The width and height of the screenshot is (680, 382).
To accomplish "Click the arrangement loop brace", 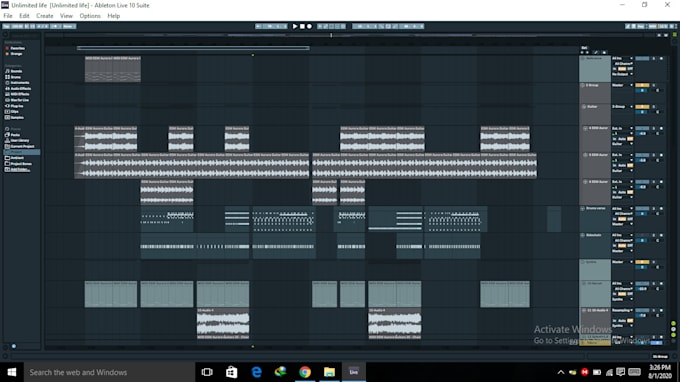I will [193, 48].
